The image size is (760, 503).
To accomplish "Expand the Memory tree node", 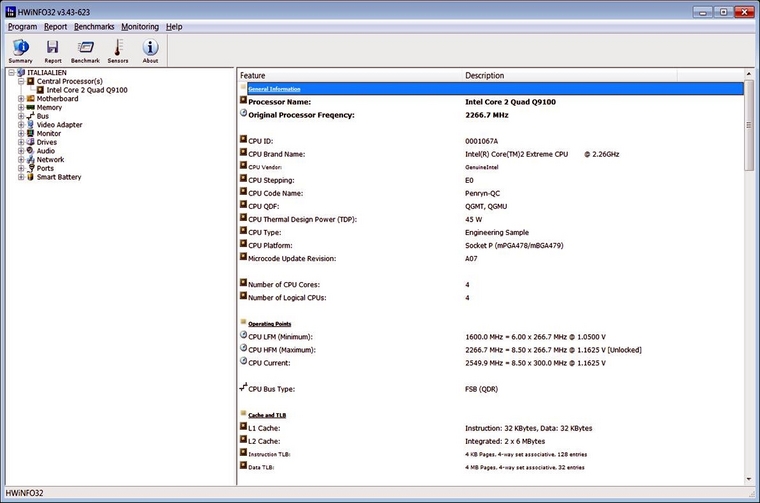I will pyautogui.click(x=21, y=108).
